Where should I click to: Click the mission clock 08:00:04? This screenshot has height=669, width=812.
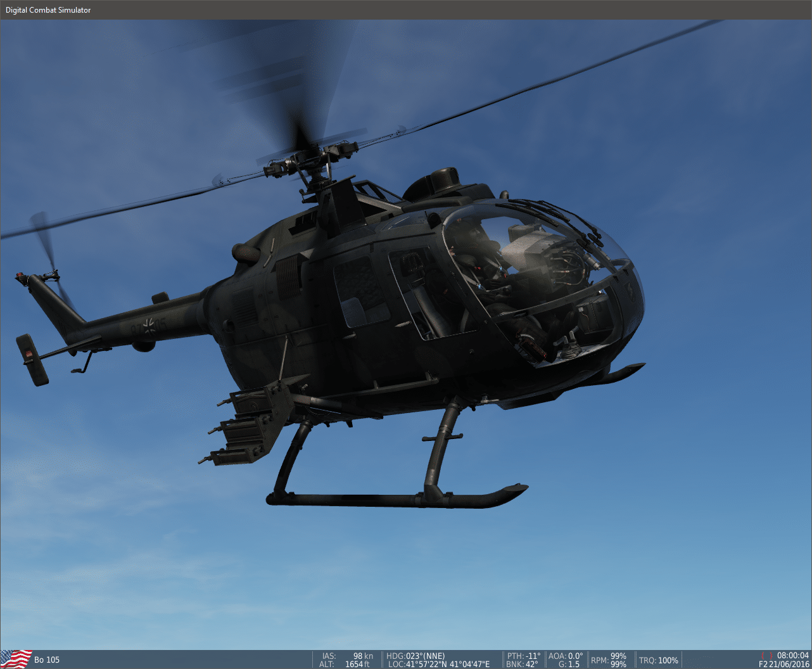[x=793, y=655]
